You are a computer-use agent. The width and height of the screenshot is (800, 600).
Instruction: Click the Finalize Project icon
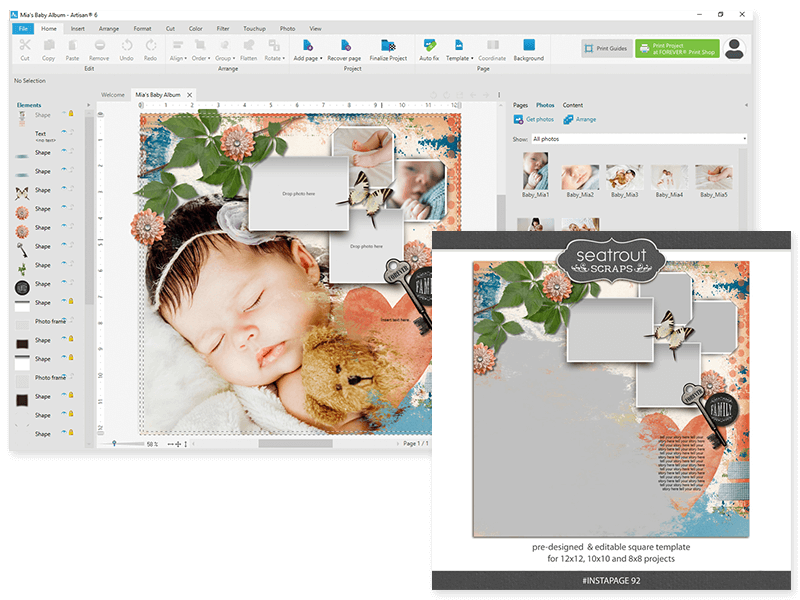coord(388,45)
